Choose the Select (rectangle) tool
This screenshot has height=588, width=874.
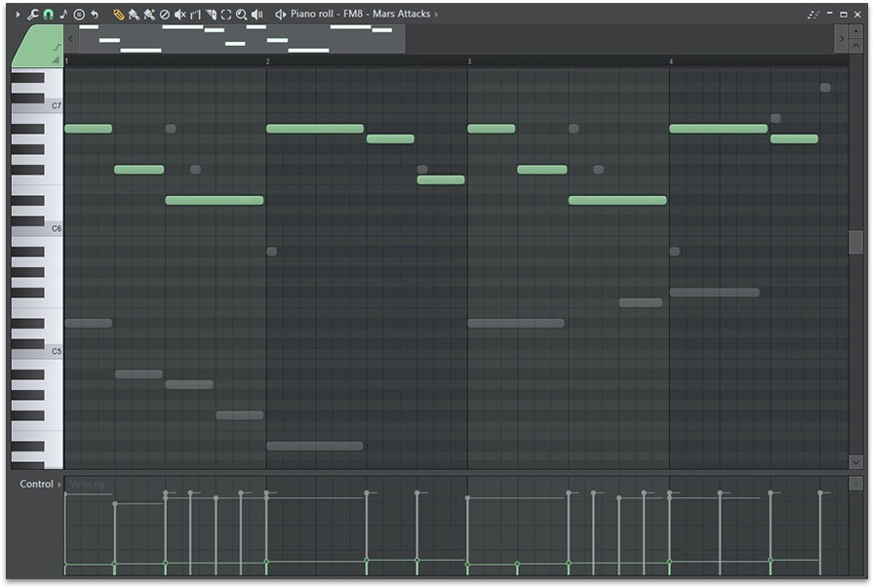pyautogui.click(x=226, y=14)
